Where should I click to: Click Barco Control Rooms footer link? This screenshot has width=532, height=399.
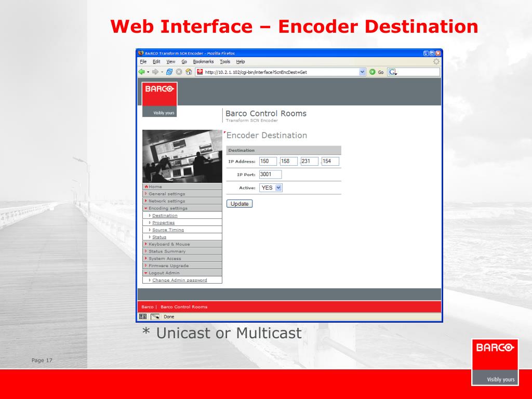184,307
